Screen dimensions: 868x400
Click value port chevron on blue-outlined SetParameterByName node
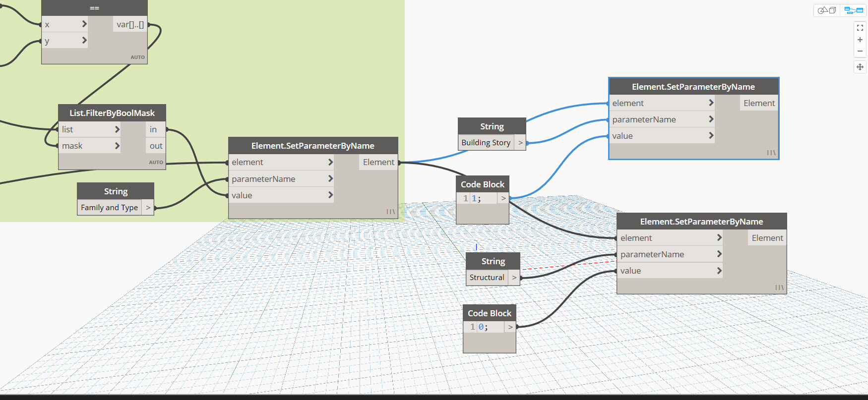coord(711,135)
